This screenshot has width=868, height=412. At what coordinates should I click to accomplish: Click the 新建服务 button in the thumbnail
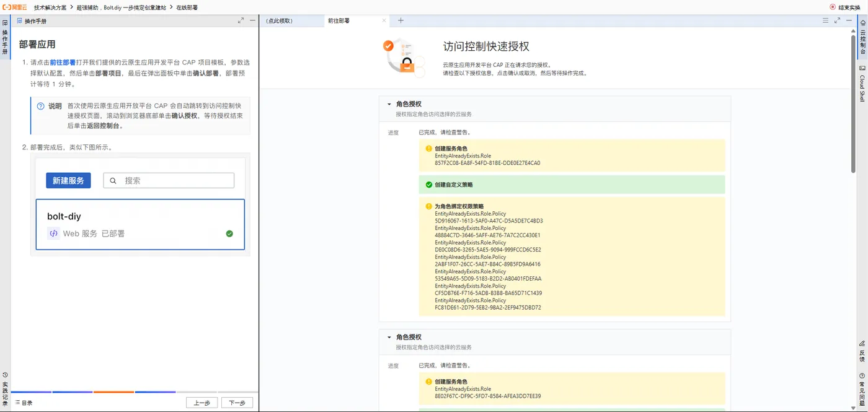68,180
